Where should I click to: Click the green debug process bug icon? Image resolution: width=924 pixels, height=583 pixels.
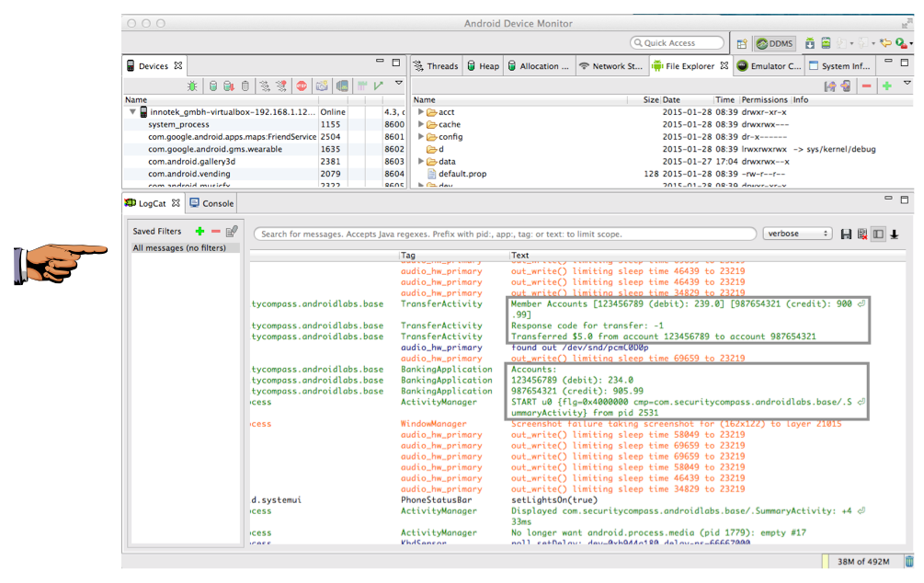point(192,86)
